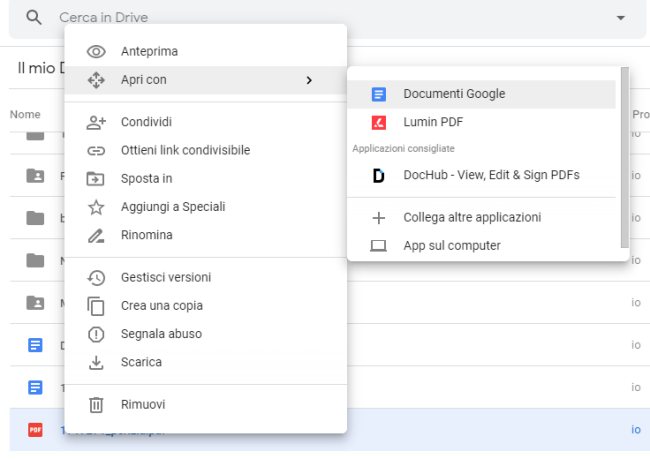Click the link icon for shareable link
650x459 pixels.
(x=96, y=151)
